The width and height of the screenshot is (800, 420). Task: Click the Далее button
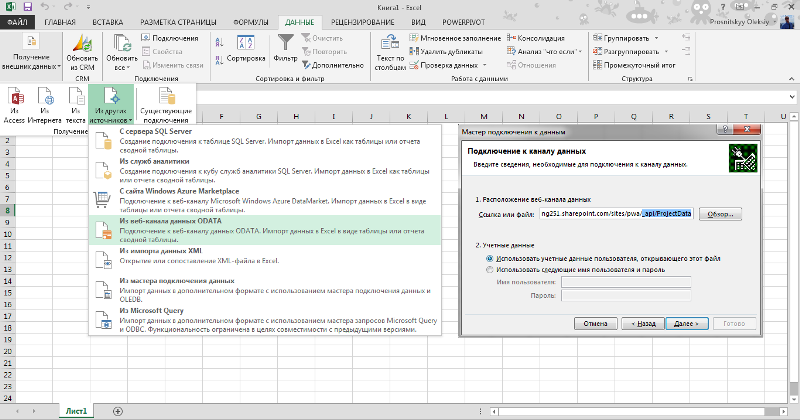[687, 324]
